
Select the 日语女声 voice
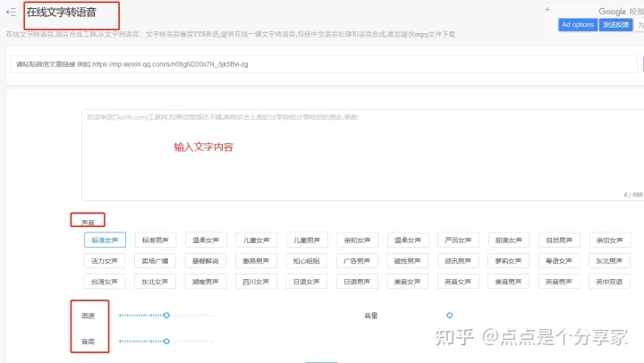(x=307, y=282)
